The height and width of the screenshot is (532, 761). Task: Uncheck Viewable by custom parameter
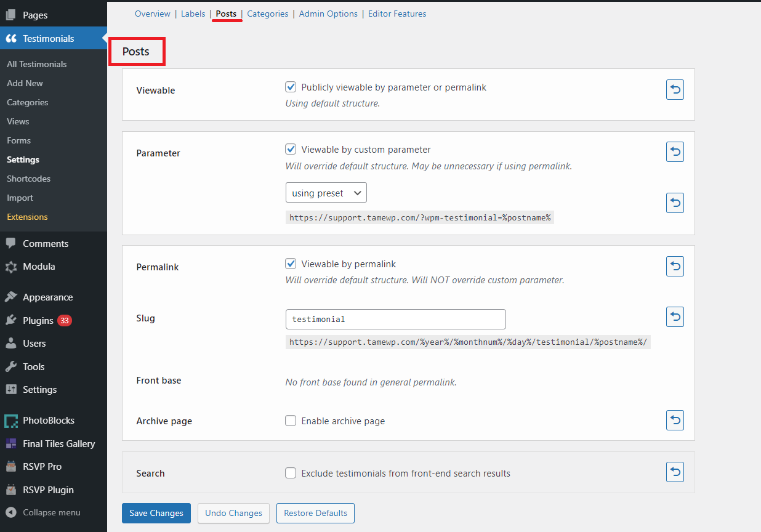coord(291,149)
